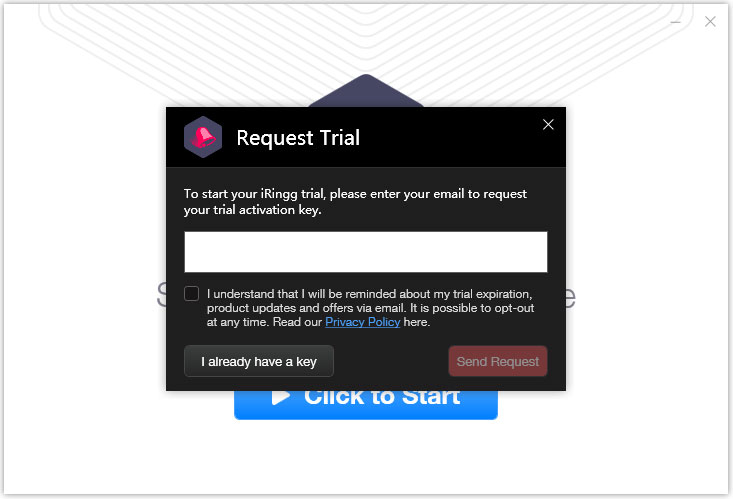Viewport: 733px width, 499px height.
Task: Tick the email reminders consent checkbox
Action: tap(192, 294)
